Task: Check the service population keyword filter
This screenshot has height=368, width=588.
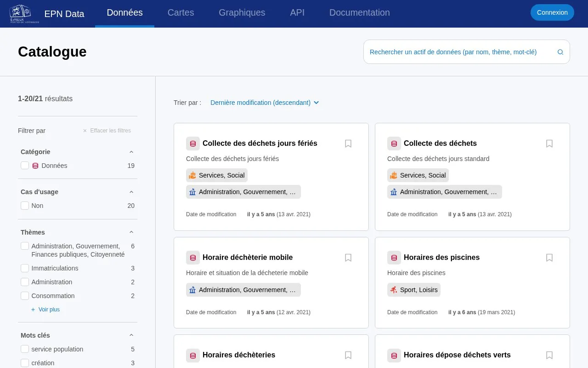Action: click(x=25, y=349)
